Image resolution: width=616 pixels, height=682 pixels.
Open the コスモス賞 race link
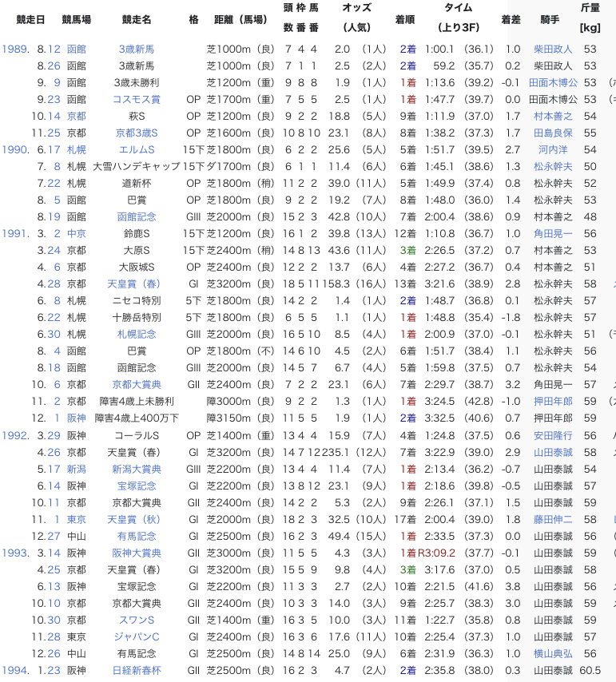click(137, 100)
